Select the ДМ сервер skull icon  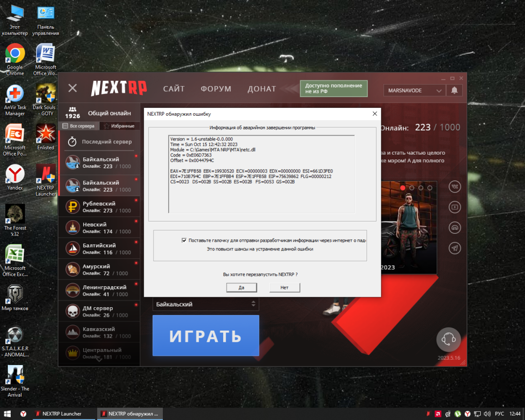(73, 312)
